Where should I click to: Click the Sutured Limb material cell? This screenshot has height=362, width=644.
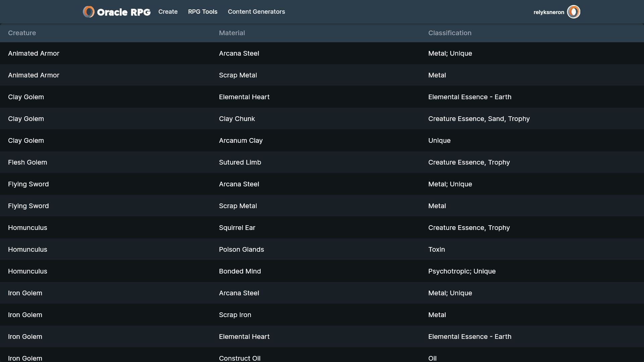click(240, 162)
